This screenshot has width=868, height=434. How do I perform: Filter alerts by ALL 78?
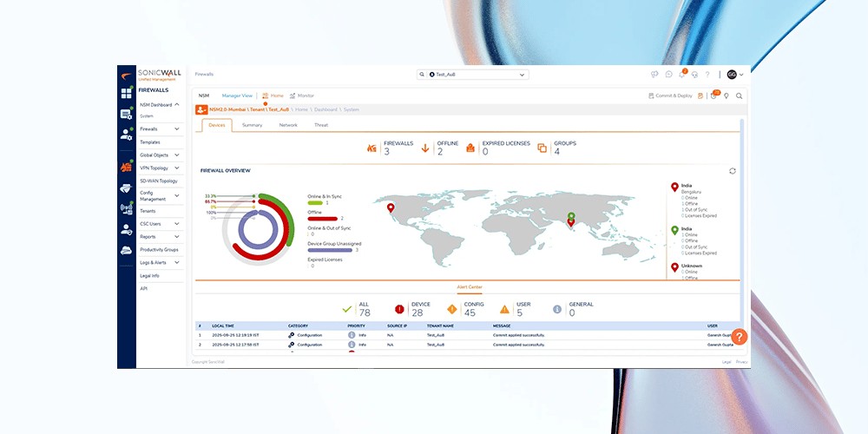pyautogui.click(x=357, y=310)
